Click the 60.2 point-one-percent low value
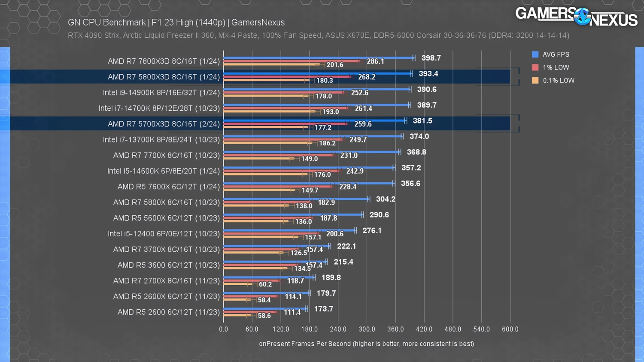Viewport: 644px width, 362px height. point(265,284)
